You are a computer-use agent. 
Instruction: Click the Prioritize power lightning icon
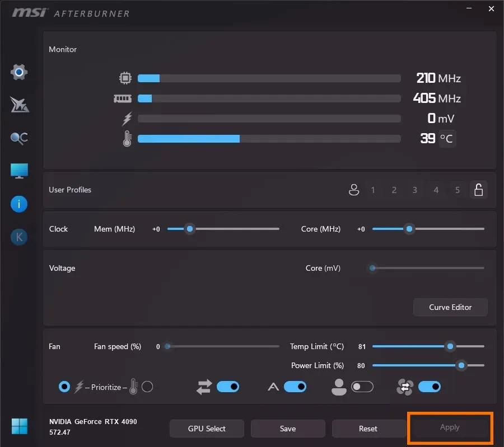[x=79, y=387]
